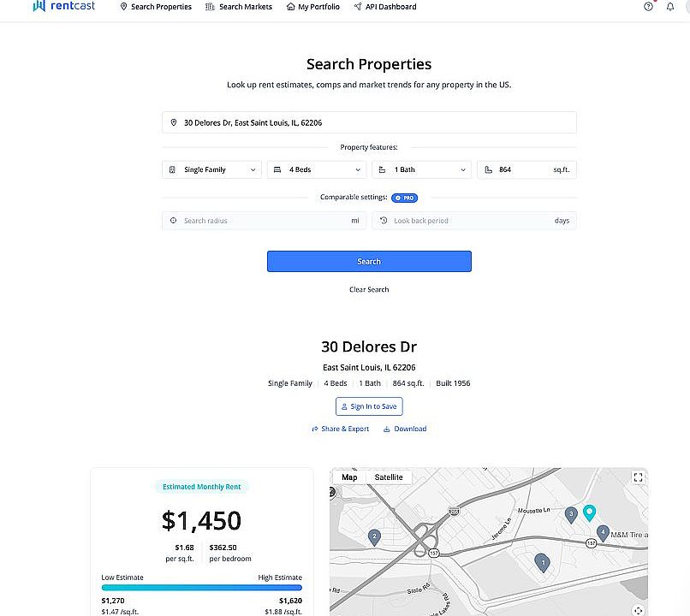This screenshot has width=690, height=616.
Task: Open the notifications bell icon
Action: click(x=670, y=7)
